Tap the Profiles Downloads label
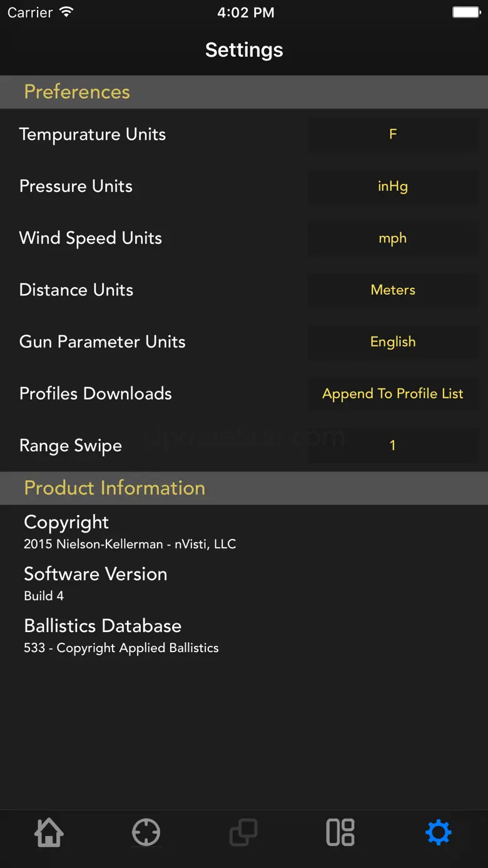This screenshot has width=488, height=868. click(96, 394)
